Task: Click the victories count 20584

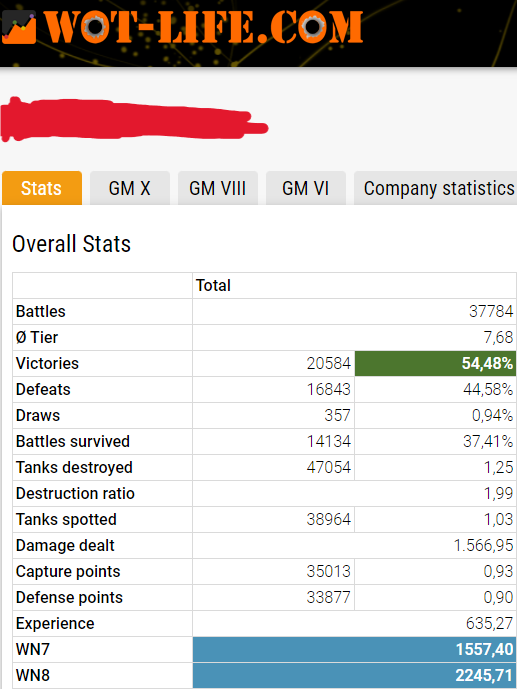Action: [x=329, y=363]
